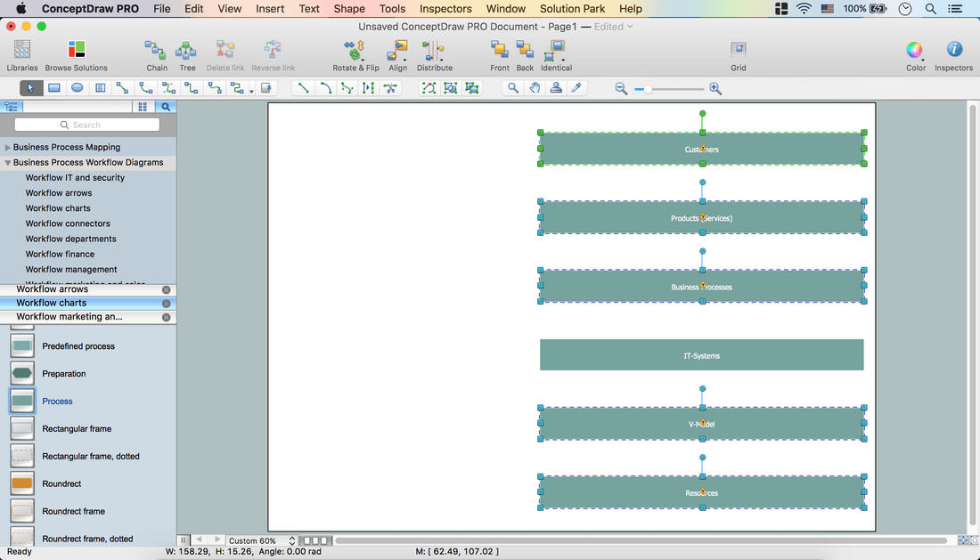Select the text box tool

pos(100,88)
